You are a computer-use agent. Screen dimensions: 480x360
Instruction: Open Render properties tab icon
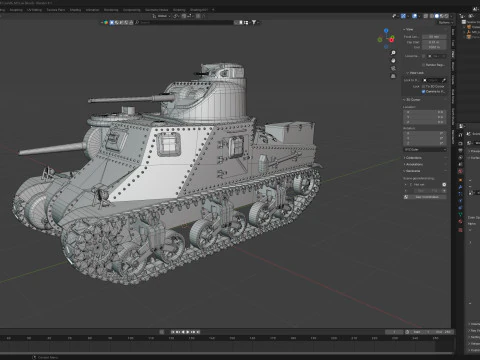(460, 143)
